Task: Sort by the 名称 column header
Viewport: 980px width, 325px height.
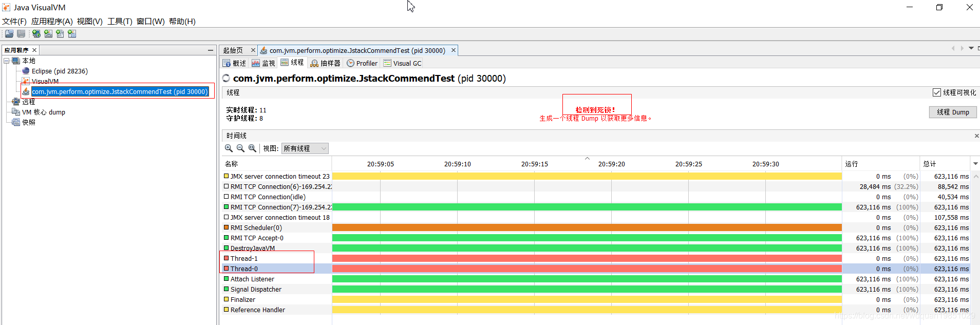Action: (x=277, y=164)
